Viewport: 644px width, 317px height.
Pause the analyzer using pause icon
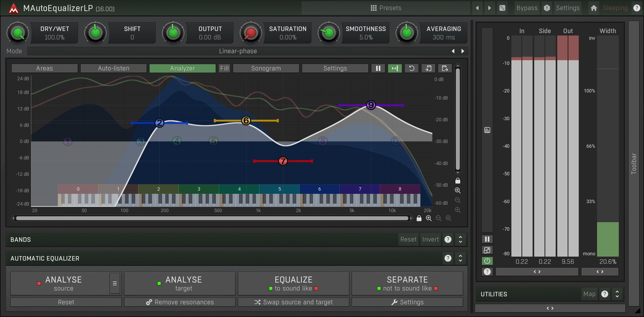[378, 68]
